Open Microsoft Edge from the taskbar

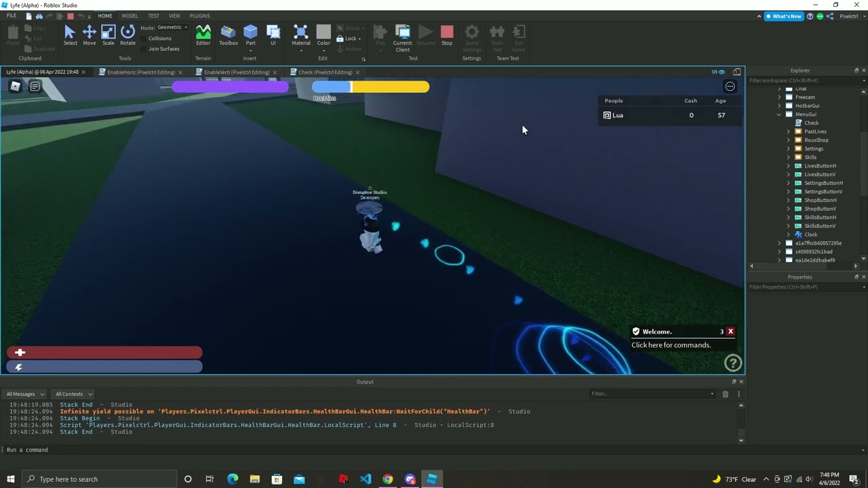point(233,479)
